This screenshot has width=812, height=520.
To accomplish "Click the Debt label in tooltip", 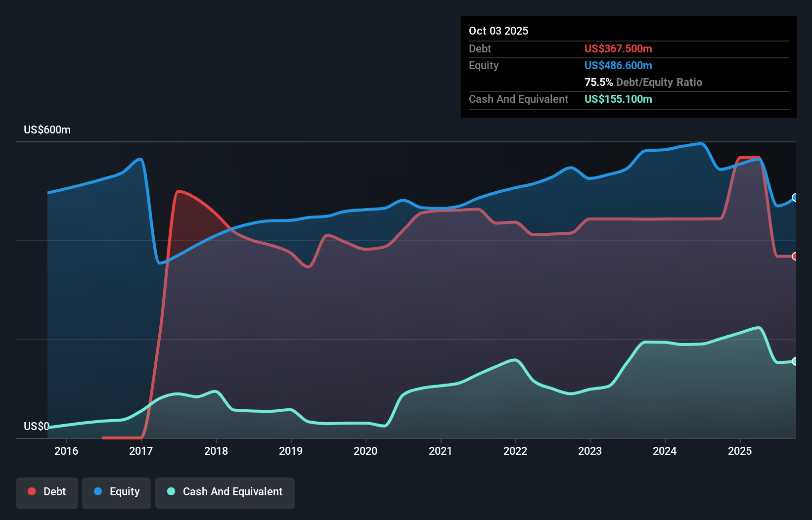I will click(x=480, y=48).
